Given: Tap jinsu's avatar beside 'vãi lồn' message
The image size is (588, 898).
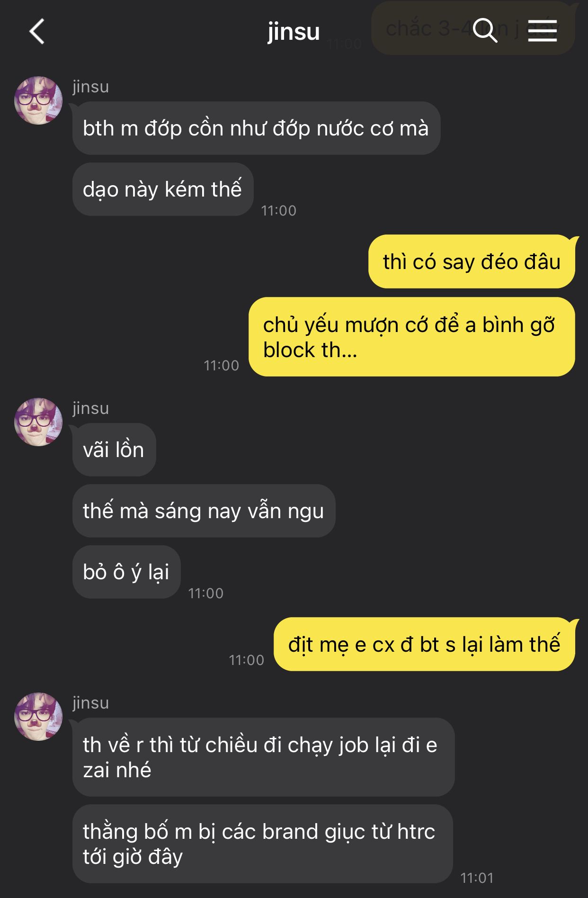Looking at the screenshot, I should 38,422.
